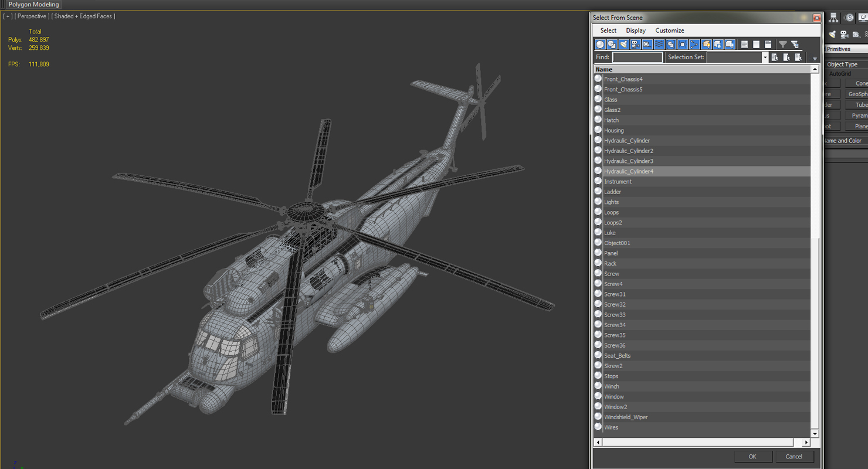Click third selection set icon after dropdown
The image size is (868, 469).
(798, 57)
